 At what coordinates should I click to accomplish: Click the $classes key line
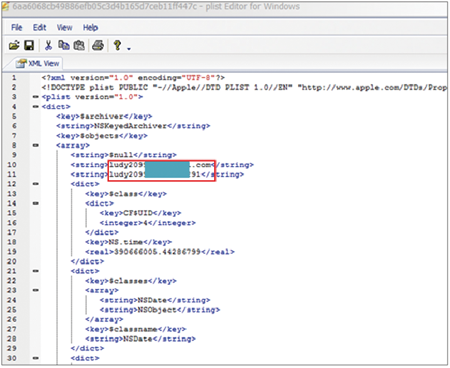(x=131, y=281)
